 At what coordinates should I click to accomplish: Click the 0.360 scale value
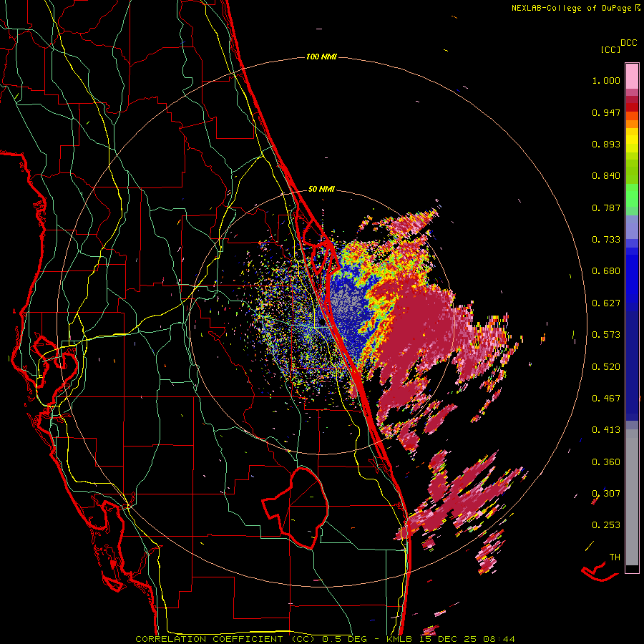(606, 462)
